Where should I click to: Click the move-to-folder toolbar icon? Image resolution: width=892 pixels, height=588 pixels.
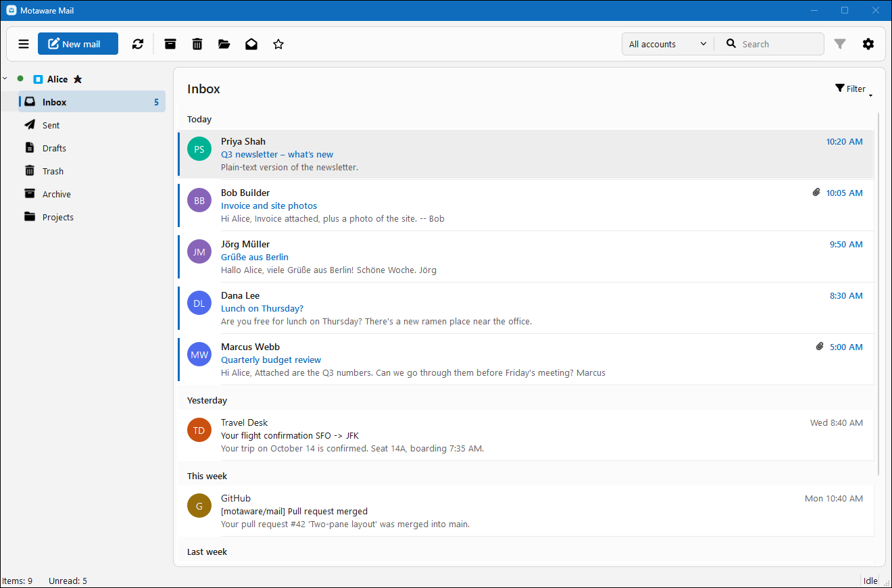point(224,44)
